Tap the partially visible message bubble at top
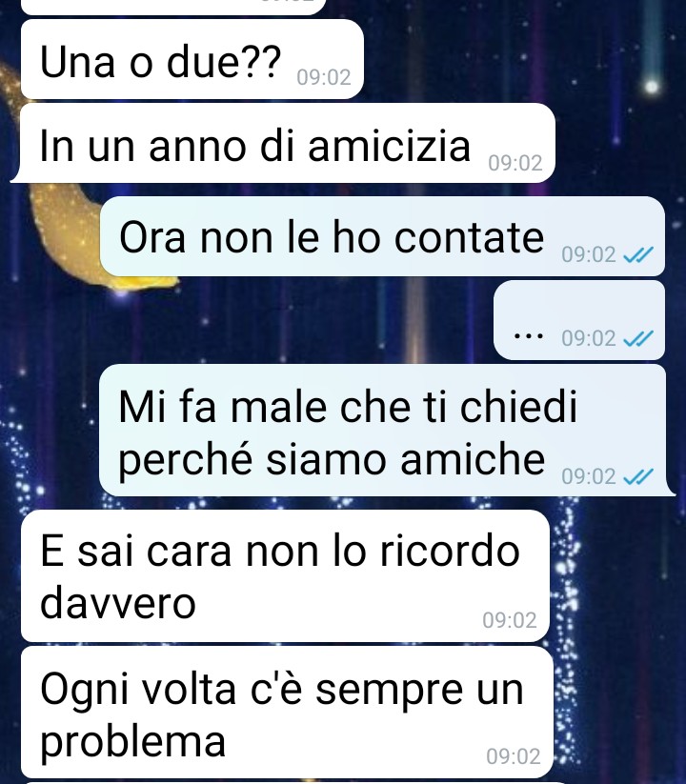Viewport: 686px width, 784px height. (174, 7)
